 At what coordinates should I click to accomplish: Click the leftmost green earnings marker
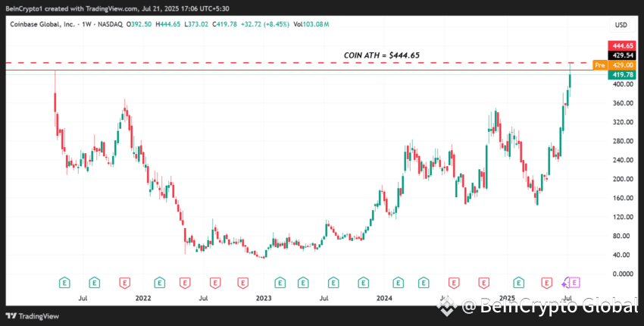[64, 283]
